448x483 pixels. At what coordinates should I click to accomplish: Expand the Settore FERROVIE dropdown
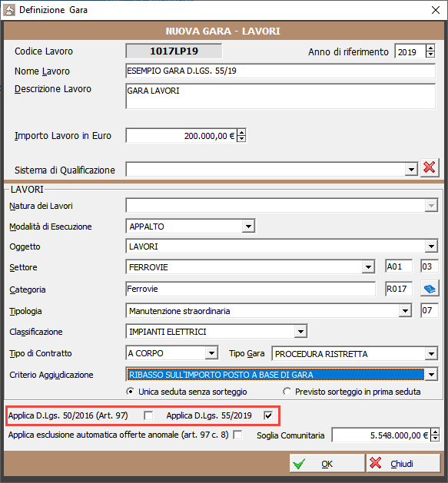368,267
